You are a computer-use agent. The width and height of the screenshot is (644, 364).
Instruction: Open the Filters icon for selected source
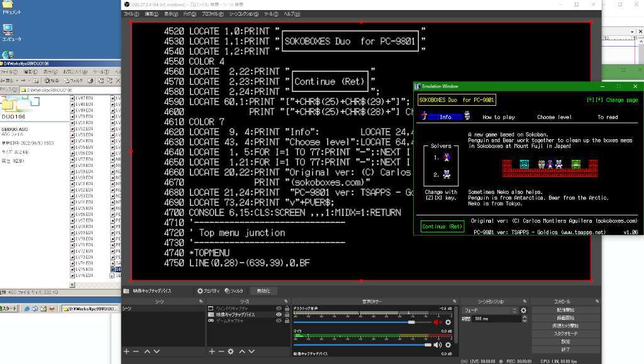[227, 291]
